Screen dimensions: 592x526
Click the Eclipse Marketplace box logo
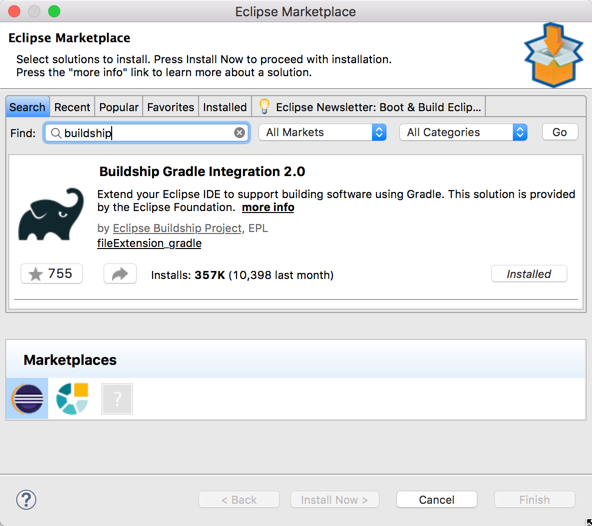tap(553, 55)
